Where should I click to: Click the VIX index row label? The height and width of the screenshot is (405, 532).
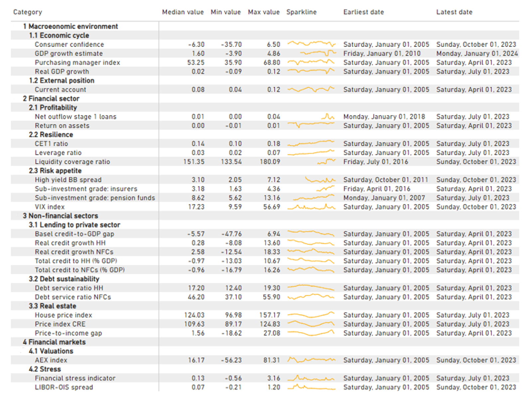click(x=50, y=207)
